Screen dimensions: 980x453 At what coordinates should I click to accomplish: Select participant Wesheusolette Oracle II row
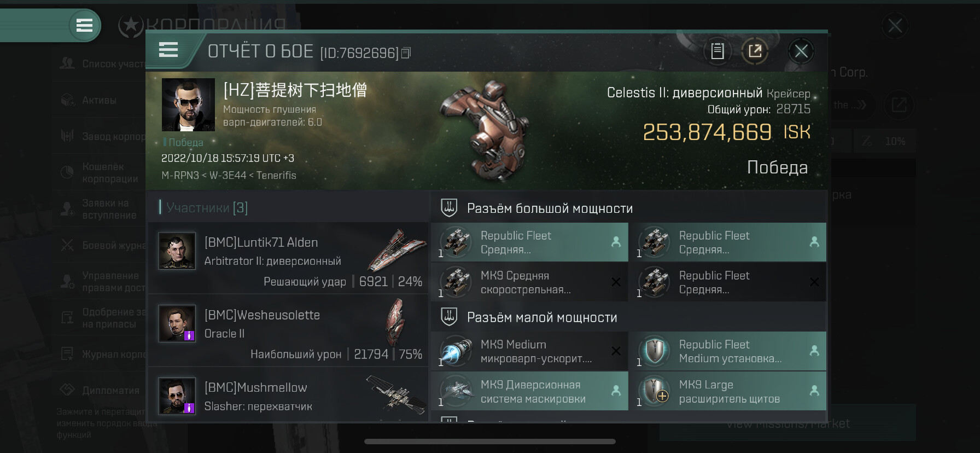click(288, 330)
